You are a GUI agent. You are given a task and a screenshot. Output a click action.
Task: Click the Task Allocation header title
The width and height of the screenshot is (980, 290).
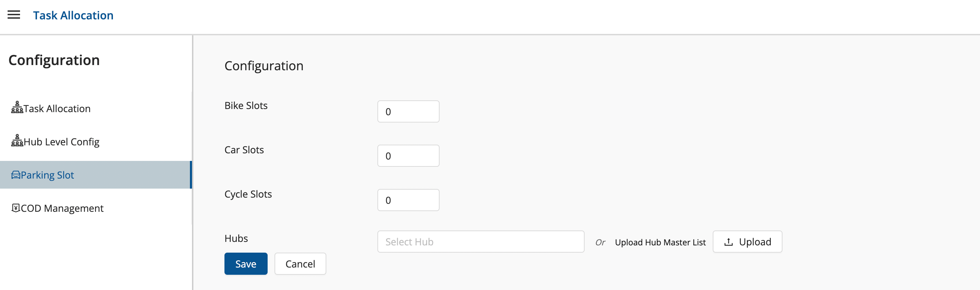pyautogui.click(x=73, y=15)
